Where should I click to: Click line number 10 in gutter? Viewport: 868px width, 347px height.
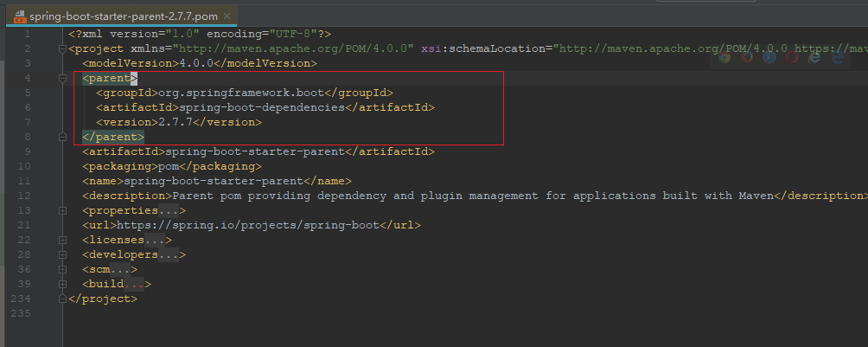(24, 166)
